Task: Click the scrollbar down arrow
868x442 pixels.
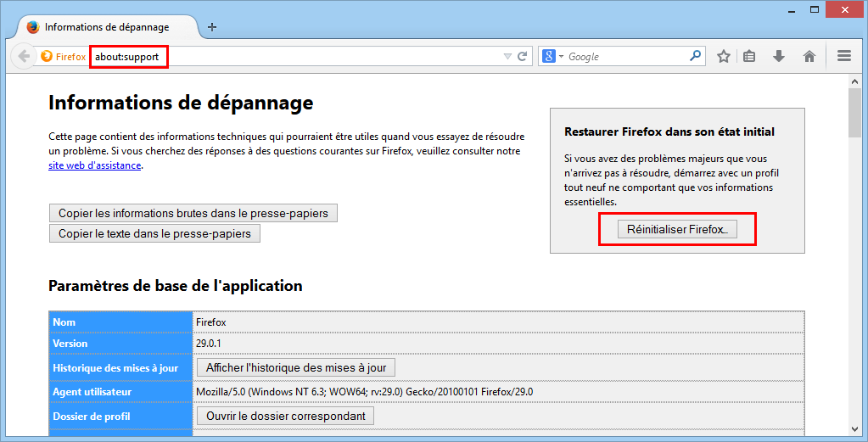Action: click(855, 429)
